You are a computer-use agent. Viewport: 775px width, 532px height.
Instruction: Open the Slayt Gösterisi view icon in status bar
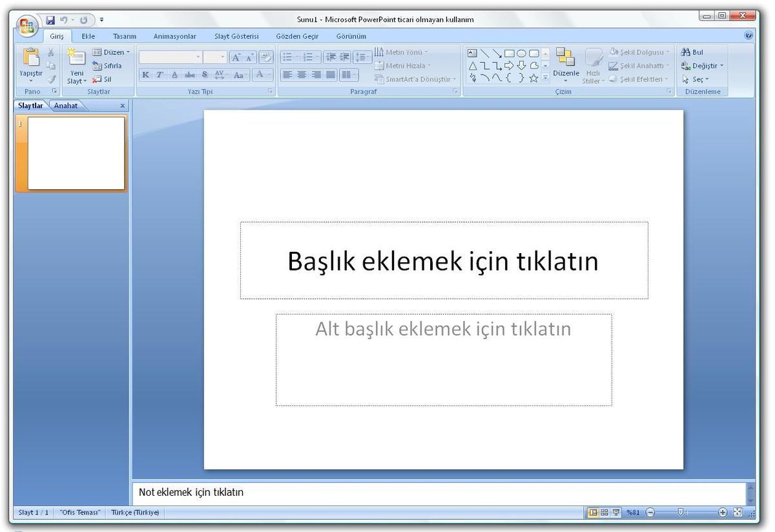(615, 512)
